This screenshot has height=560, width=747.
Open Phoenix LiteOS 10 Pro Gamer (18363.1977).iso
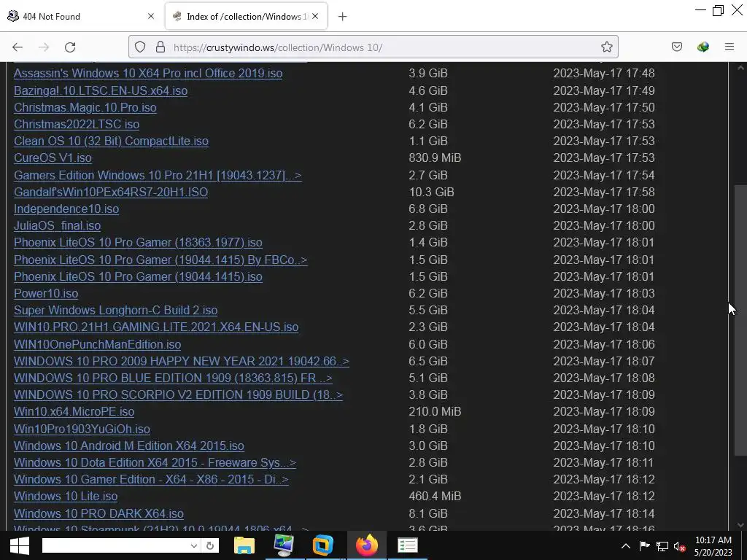click(x=138, y=242)
